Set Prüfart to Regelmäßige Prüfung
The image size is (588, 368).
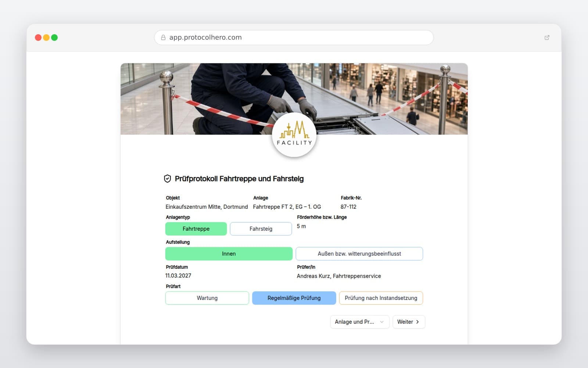[294, 298]
